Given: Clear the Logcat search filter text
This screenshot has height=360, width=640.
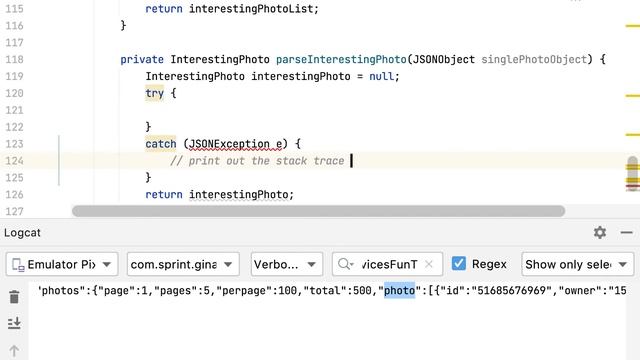Looking at the screenshot, I should click(429, 264).
